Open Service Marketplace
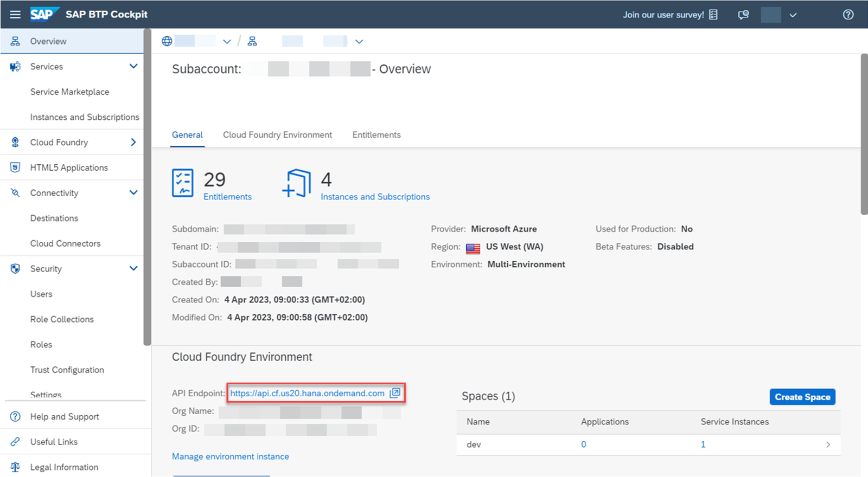868x477 pixels. click(69, 92)
